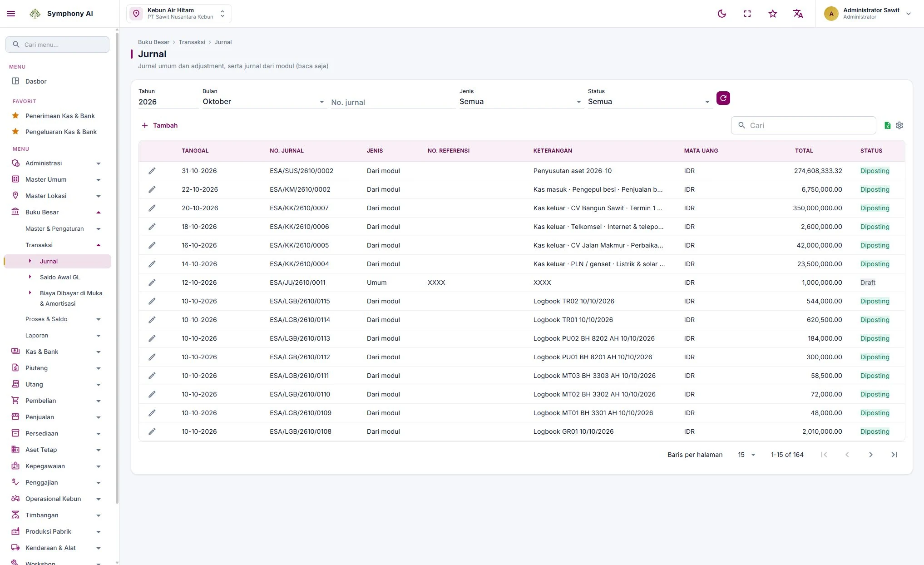Expand the Administrasi menu
This screenshot has height=565, width=924.
pyautogui.click(x=57, y=163)
